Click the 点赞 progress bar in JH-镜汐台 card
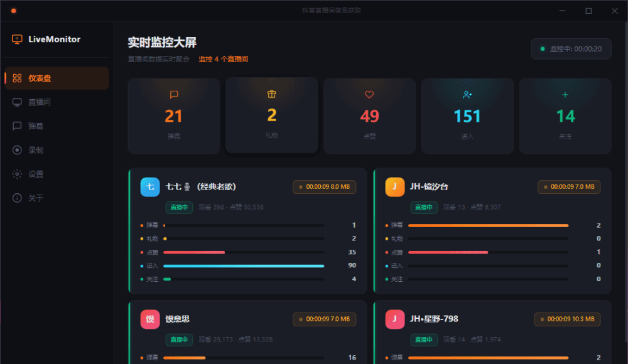Image resolution: width=628 pixels, height=364 pixels. coord(488,252)
